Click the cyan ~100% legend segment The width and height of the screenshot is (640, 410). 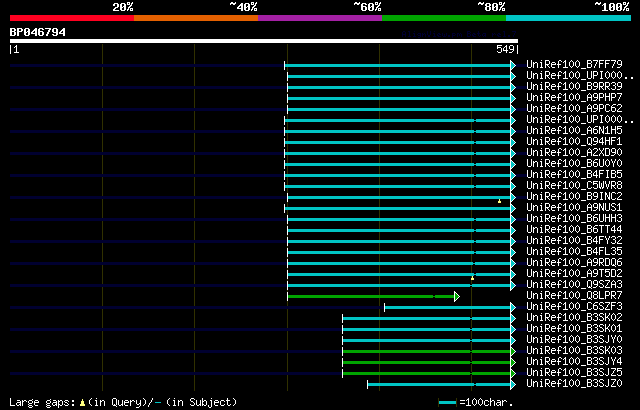click(569, 18)
